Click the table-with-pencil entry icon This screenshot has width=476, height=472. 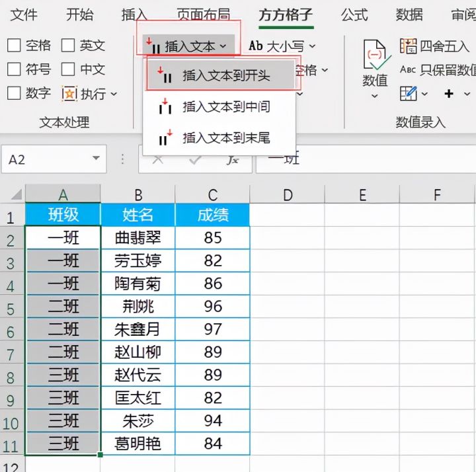pyautogui.click(x=408, y=93)
